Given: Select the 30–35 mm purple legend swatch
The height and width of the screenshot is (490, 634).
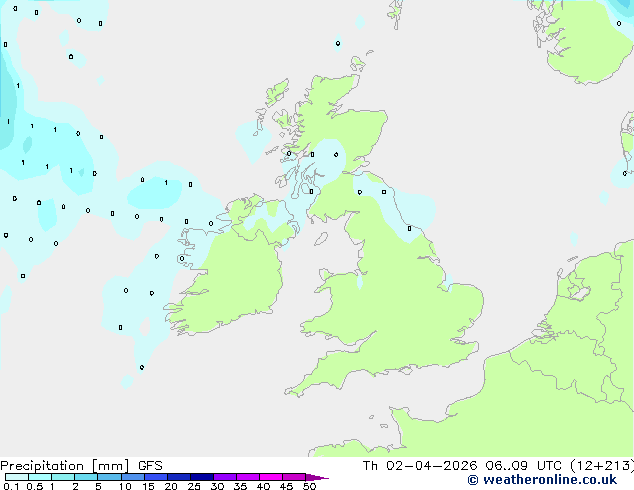Looking at the screenshot, I should tap(224, 477).
